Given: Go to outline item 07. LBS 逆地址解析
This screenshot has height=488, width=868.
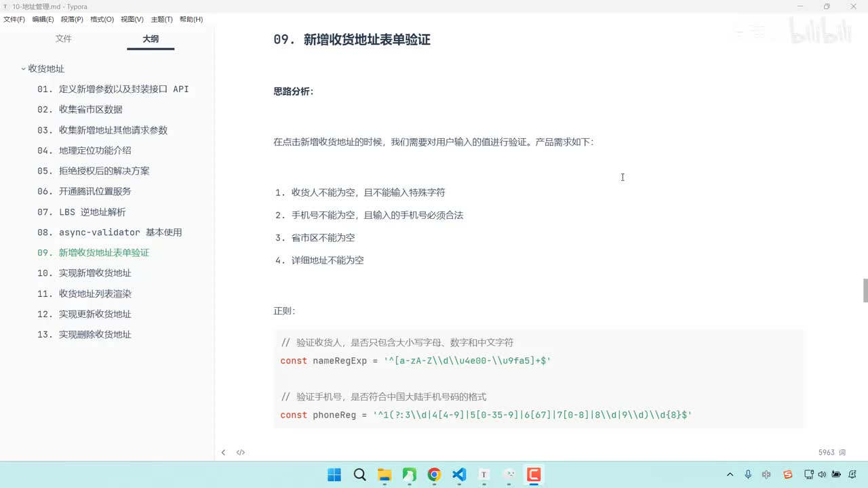Looking at the screenshot, I should (82, 211).
